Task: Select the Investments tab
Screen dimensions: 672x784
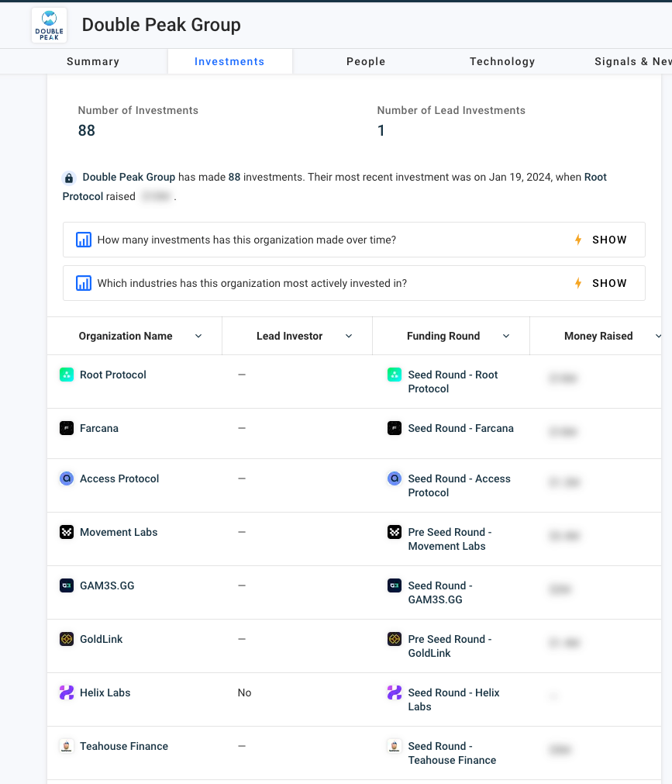Action: tap(229, 61)
